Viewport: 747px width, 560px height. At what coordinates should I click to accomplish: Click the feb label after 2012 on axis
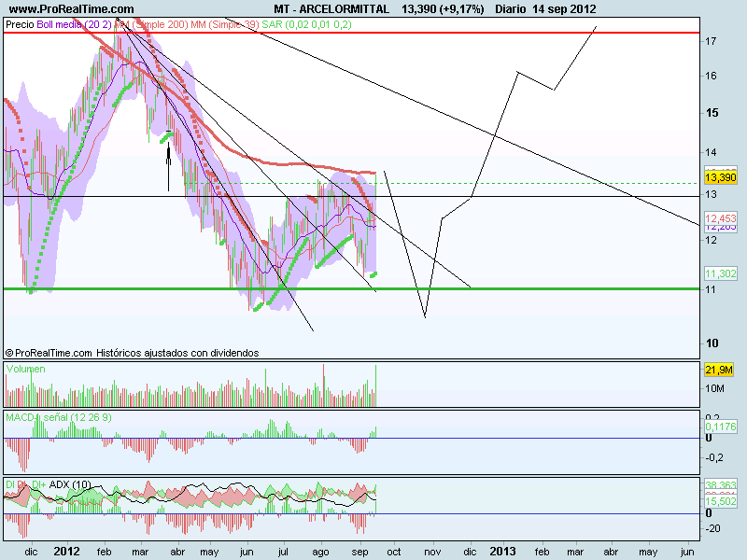pos(104,552)
